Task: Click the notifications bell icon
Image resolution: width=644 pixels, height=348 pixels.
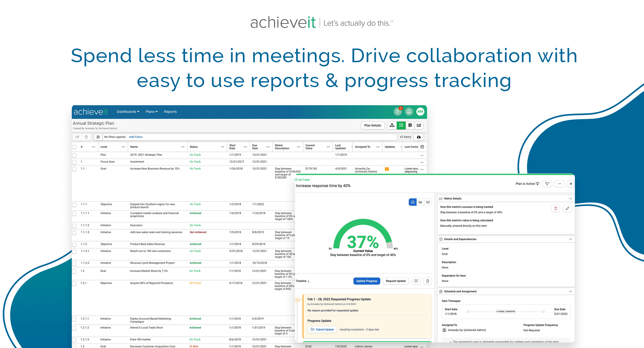Action: (409, 112)
